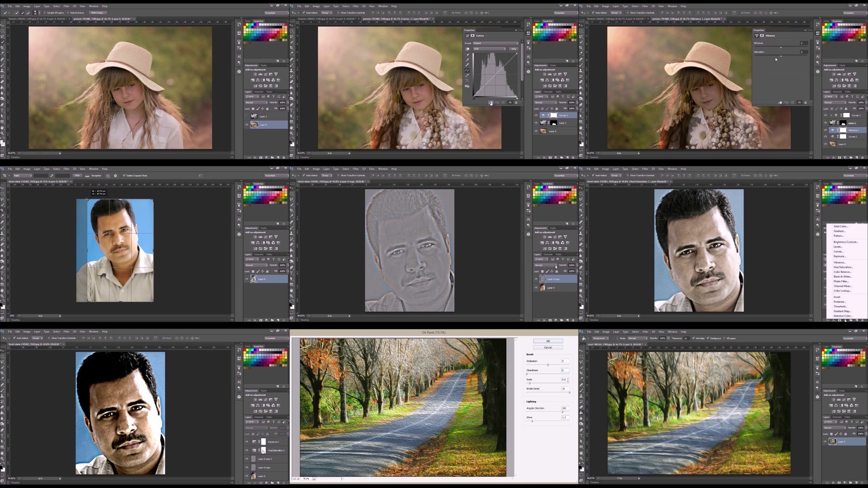Add Levels adjustment icon in Exposure 1 layers window
868x488 pixels.
point(260,400)
